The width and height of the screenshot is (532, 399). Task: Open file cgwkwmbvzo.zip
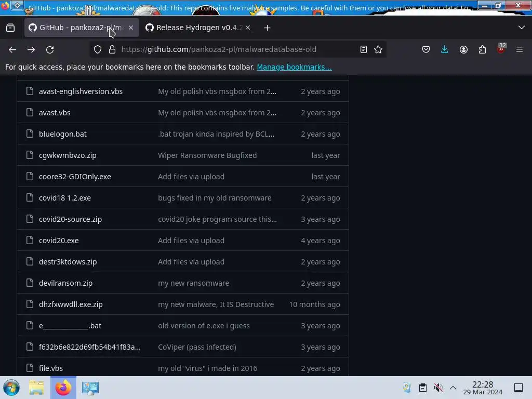coord(68,155)
